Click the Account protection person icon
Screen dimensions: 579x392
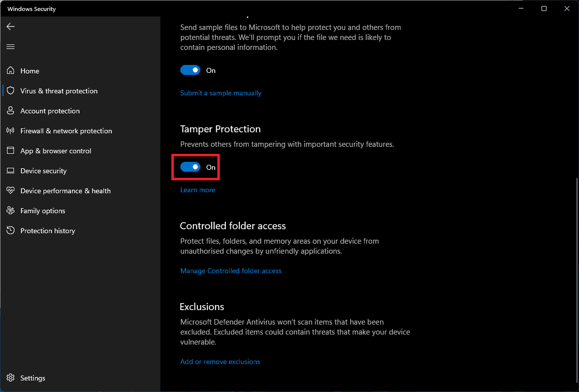[10, 111]
